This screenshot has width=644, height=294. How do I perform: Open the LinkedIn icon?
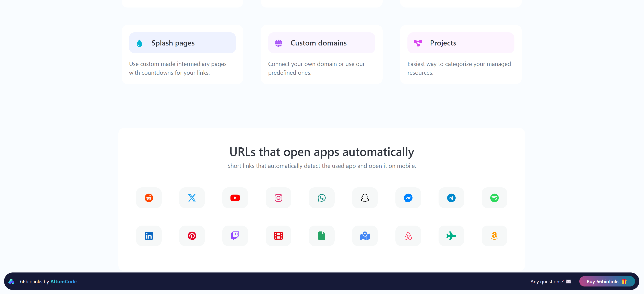pos(148,236)
